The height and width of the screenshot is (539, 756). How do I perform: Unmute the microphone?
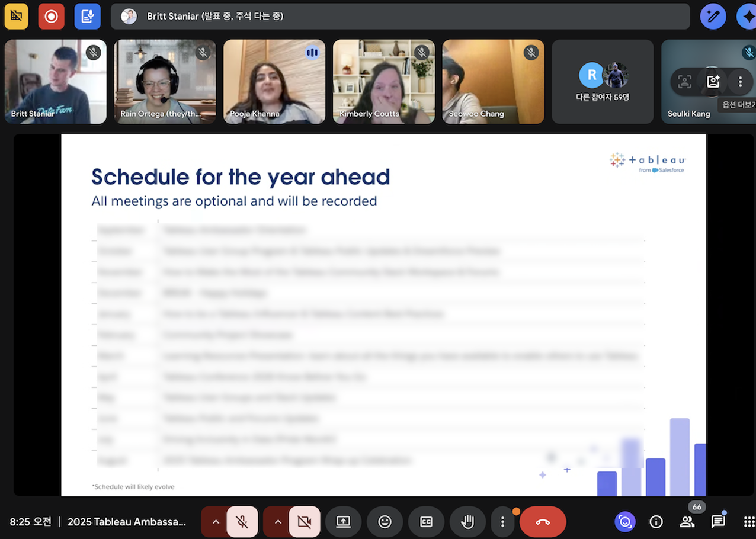coord(242,522)
